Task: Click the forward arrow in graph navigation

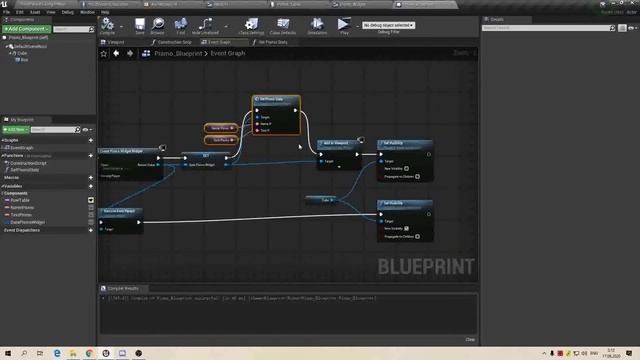Action: coord(130,53)
